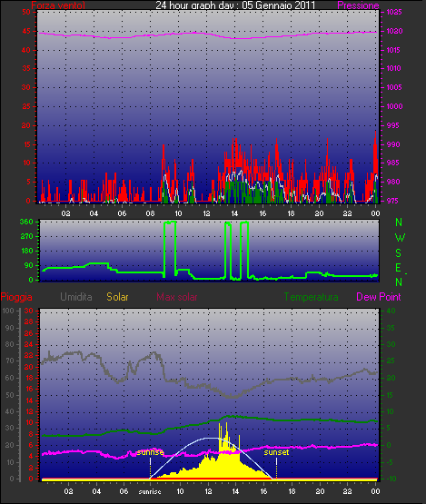Click wind force axis value '45'
Viewport: 426px width, 504px height.
pyautogui.click(x=26, y=31)
